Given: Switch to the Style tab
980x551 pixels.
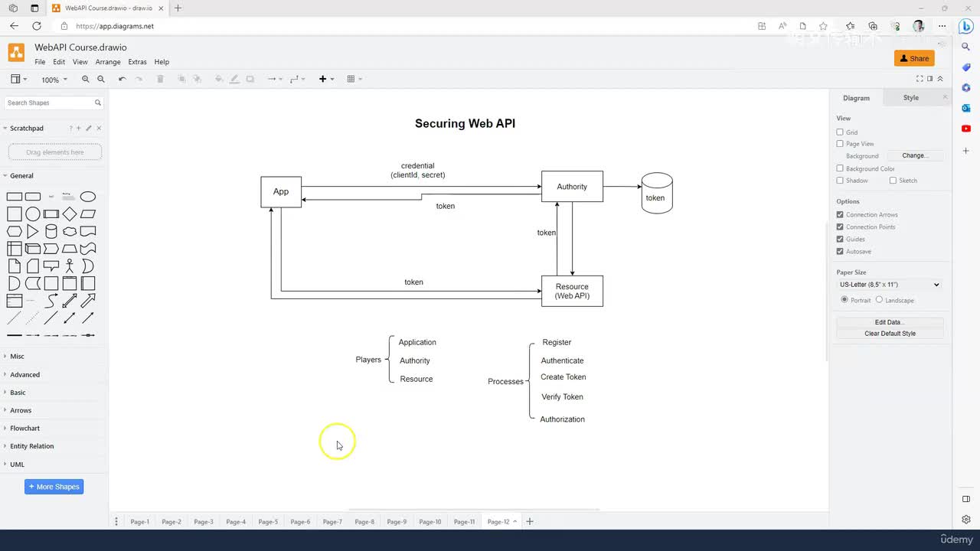Looking at the screenshot, I should 911,98.
